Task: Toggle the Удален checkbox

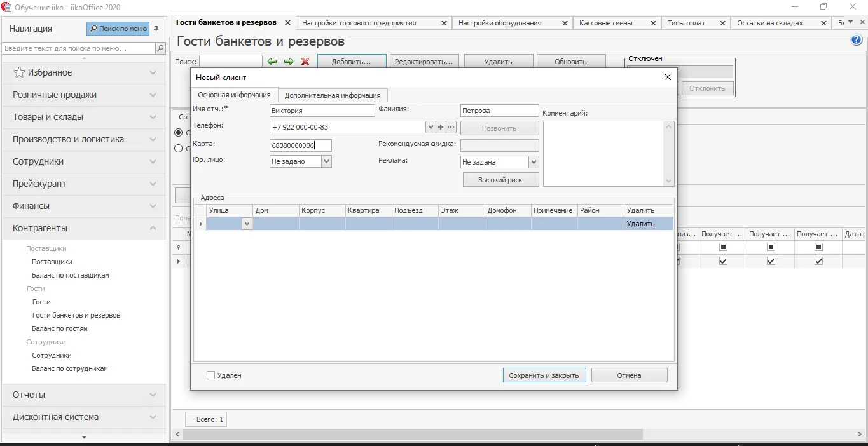Action: (211, 375)
